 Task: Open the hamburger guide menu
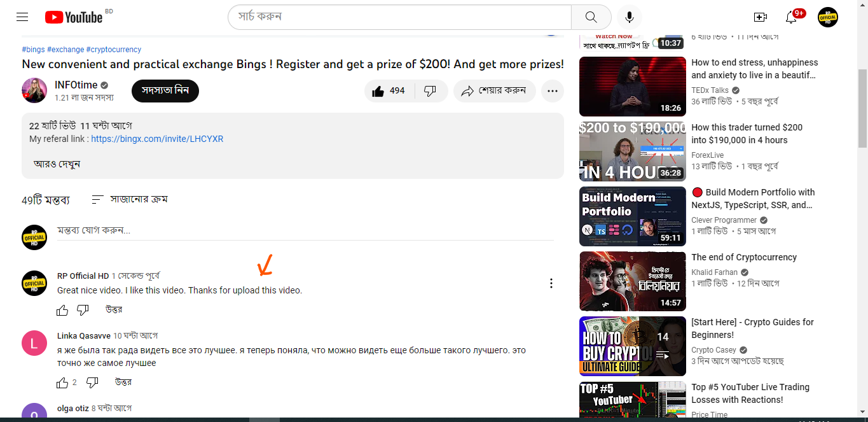click(22, 17)
